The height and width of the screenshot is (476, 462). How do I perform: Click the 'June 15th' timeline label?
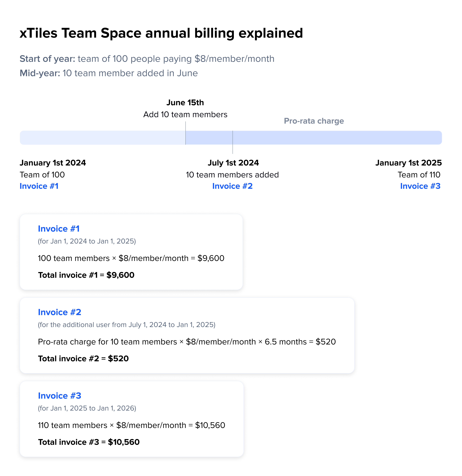click(x=185, y=102)
